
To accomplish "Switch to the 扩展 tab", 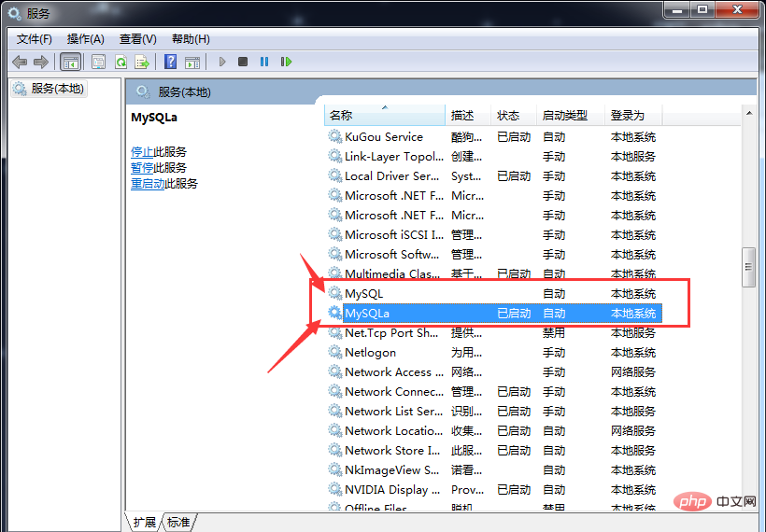I will (x=144, y=523).
